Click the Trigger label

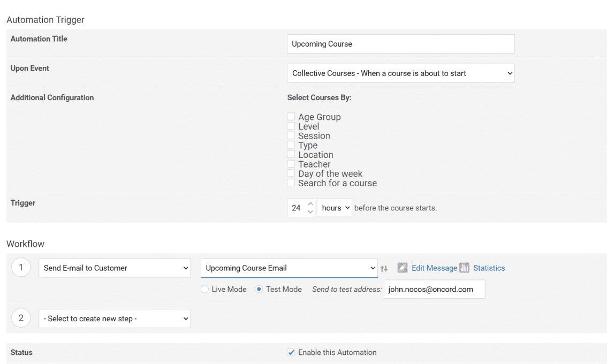coord(23,203)
